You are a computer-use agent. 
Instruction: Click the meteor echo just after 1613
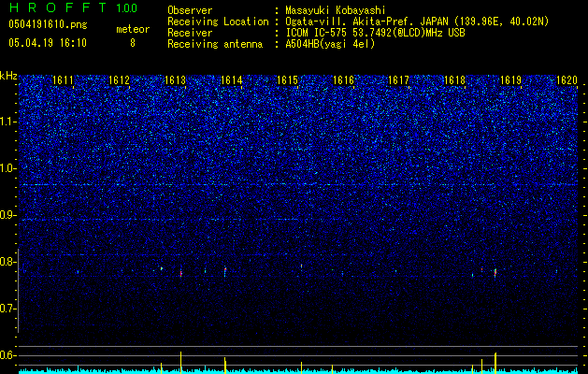pos(180,273)
